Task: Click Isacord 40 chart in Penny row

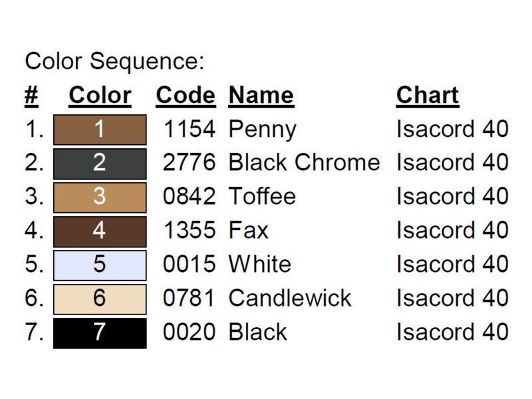Action: click(x=452, y=129)
